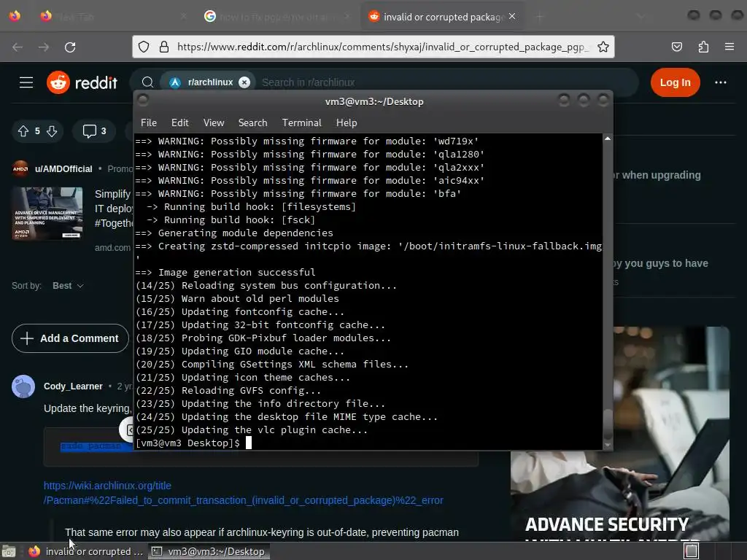This screenshot has width=747, height=560.
Task: Expand the Sort by Best dropdown
Action: pyautogui.click(x=68, y=286)
